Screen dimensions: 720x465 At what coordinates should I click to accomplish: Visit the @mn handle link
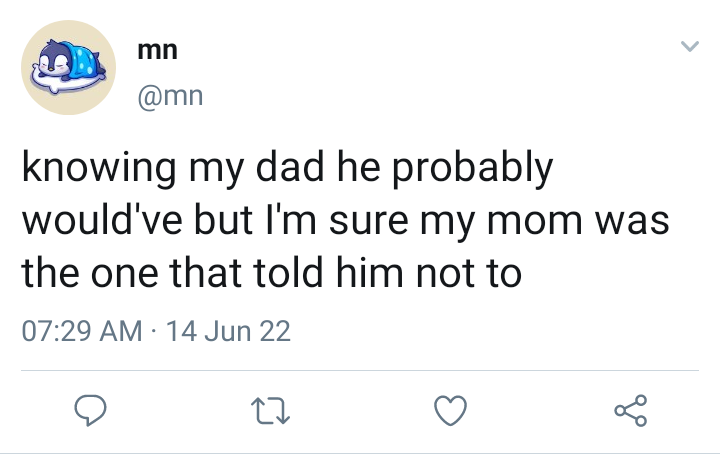point(170,96)
